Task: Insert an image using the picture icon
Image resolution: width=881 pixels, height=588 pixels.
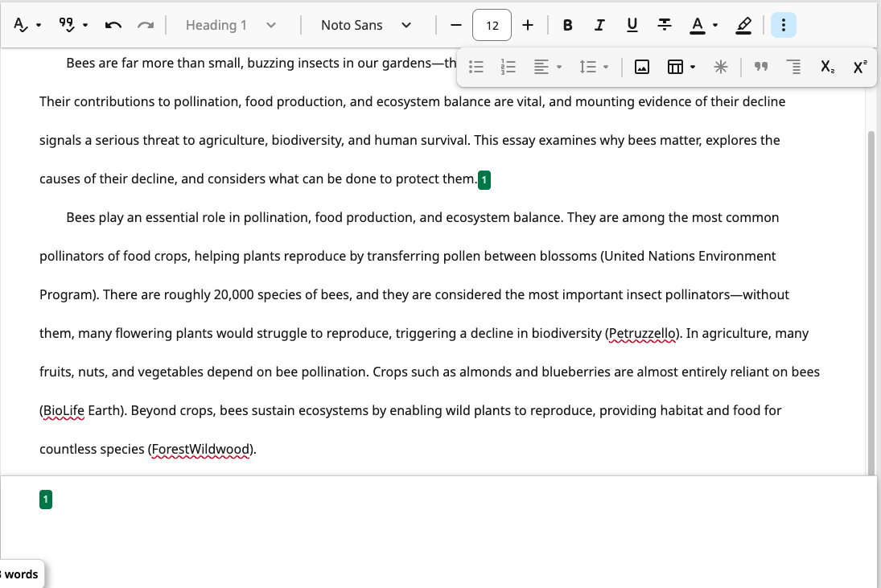Action: pos(642,68)
